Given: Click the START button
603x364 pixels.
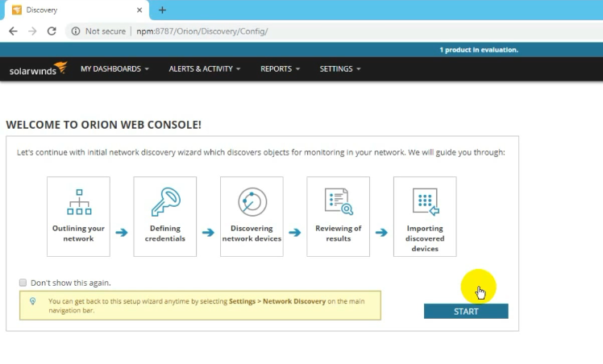Looking at the screenshot, I should (x=466, y=312).
